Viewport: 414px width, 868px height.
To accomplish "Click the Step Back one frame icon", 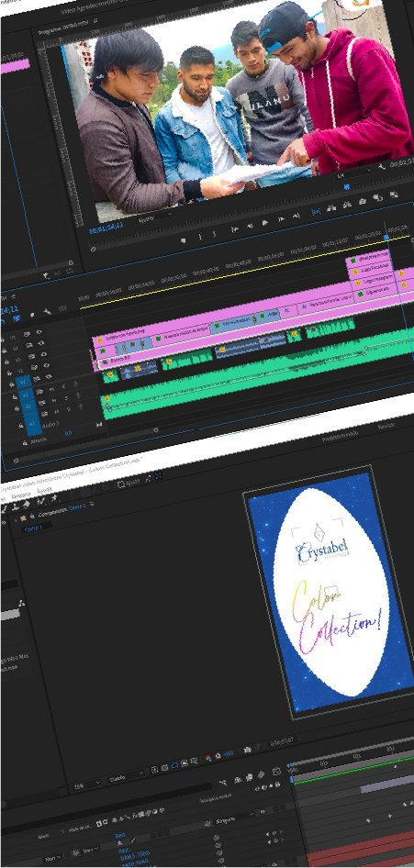I will pos(250,226).
